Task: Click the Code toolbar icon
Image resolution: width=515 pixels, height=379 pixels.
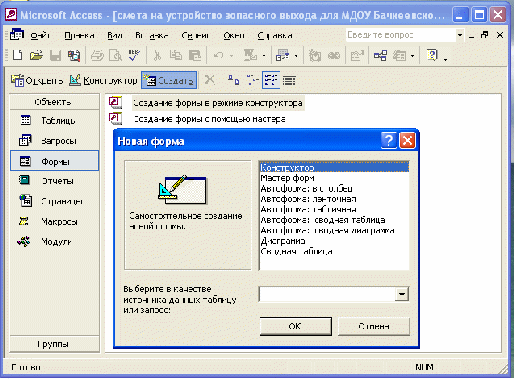Action: (315, 55)
